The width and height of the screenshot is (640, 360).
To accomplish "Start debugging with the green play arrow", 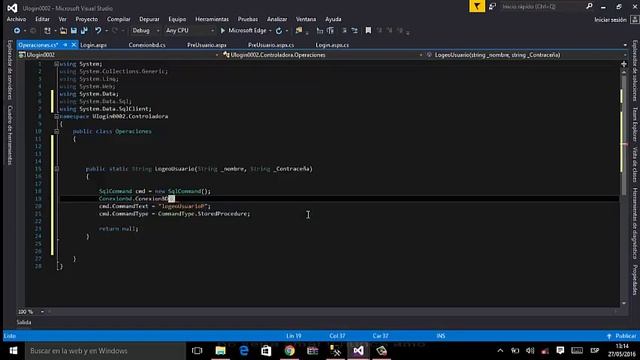I will tap(223, 31).
